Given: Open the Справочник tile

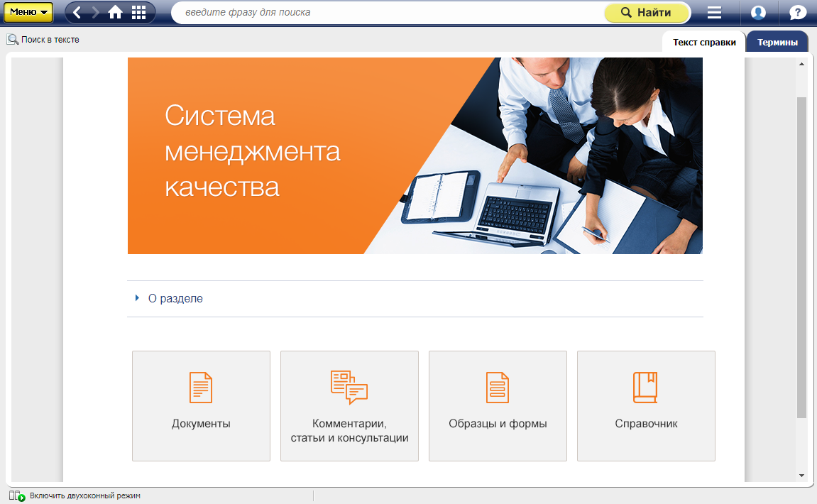Looking at the screenshot, I should [x=646, y=406].
